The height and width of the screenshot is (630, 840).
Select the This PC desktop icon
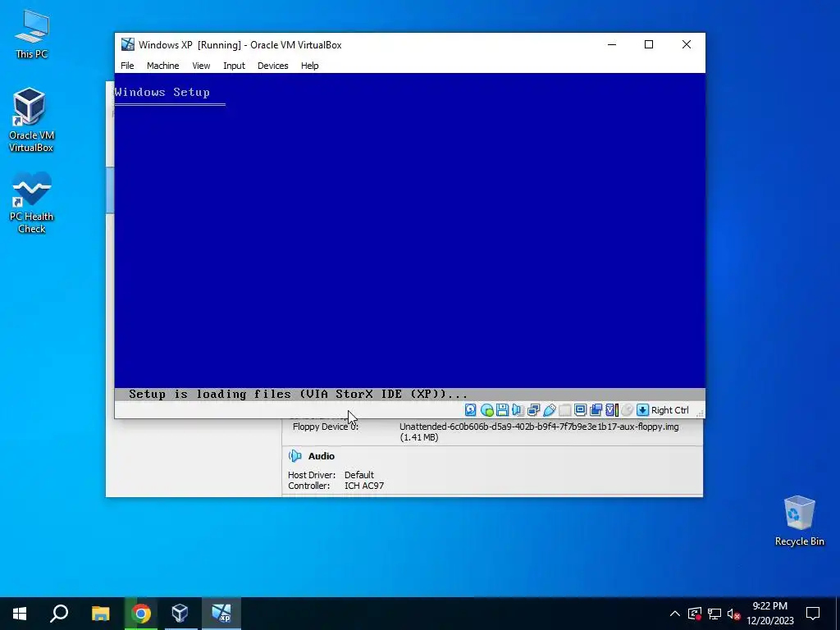32,34
